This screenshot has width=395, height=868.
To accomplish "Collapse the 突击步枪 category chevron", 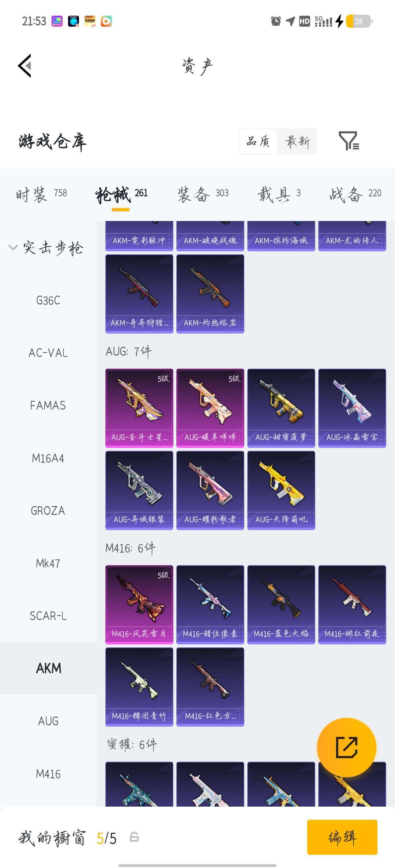I will tap(13, 247).
